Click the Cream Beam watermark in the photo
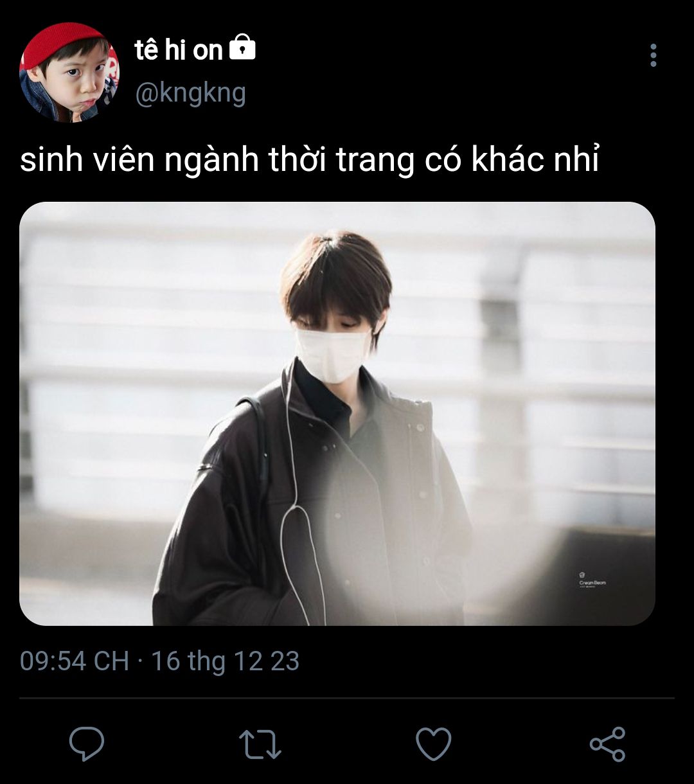Image resolution: width=694 pixels, height=784 pixels. [x=592, y=580]
